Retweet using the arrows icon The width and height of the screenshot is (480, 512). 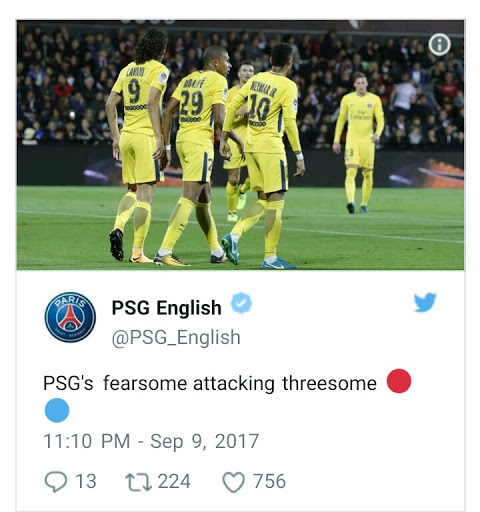pyautogui.click(x=138, y=482)
